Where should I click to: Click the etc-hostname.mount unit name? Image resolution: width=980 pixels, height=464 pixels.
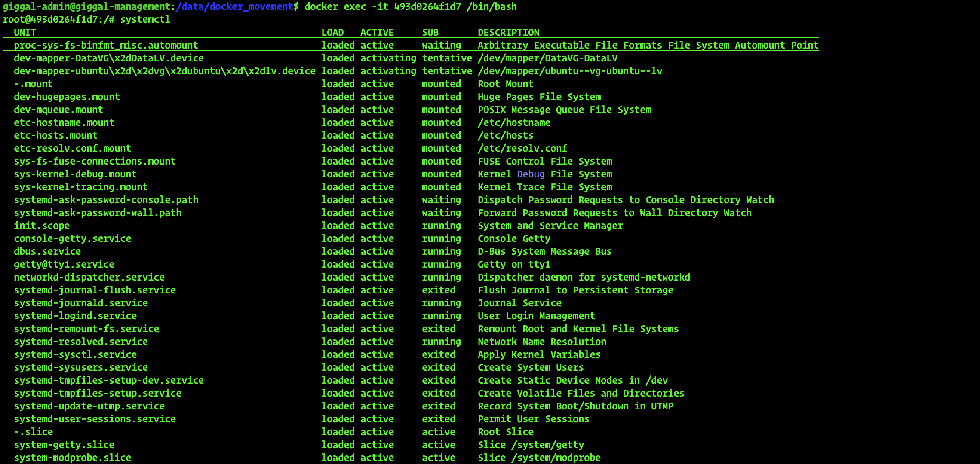(64, 123)
